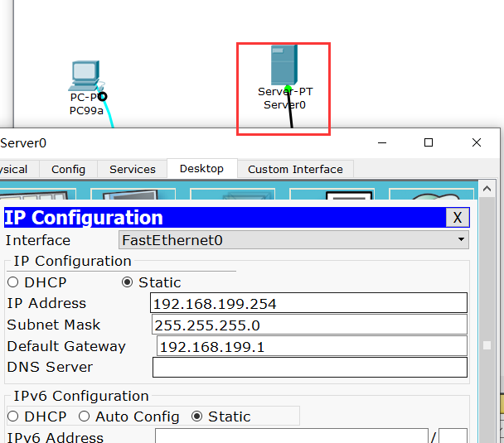Viewport: 504px width, 443px height.
Task: Switch to the Config tab
Action: [x=68, y=169]
